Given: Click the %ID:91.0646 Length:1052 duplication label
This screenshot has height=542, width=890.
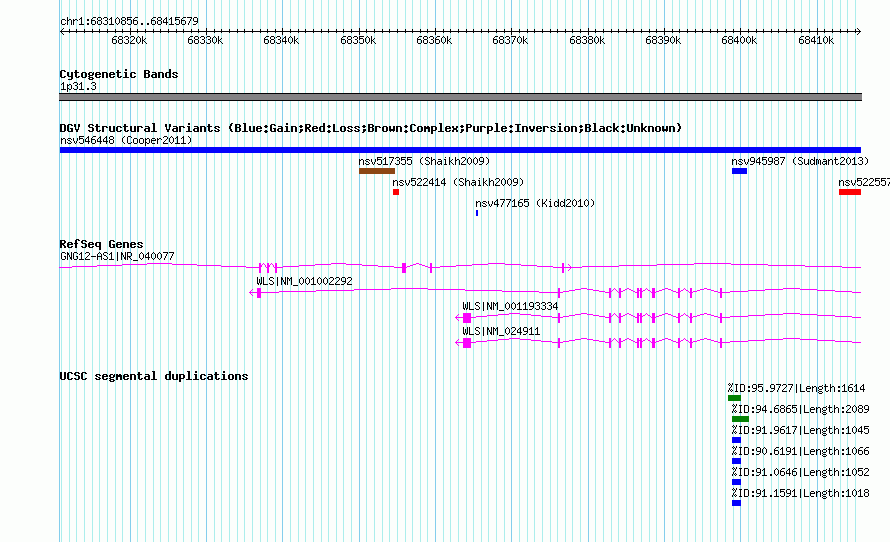Looking at the screenshot, I should (x=800, y=472).
